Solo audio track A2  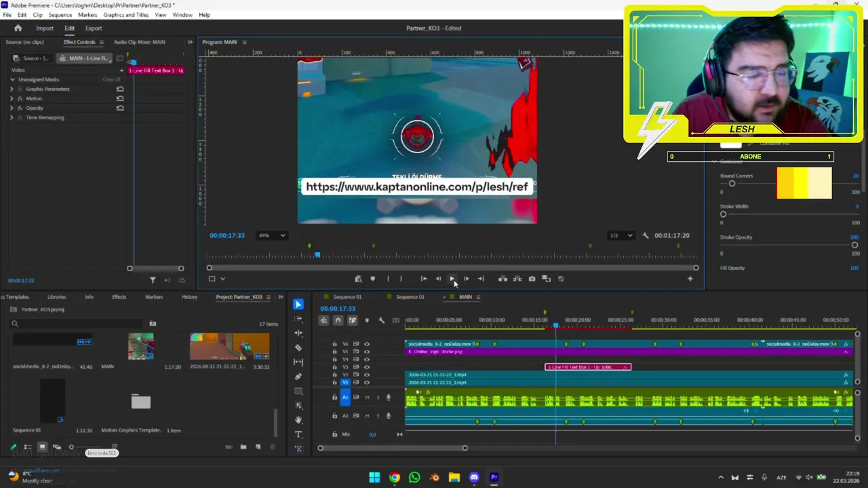pos(378,415)
